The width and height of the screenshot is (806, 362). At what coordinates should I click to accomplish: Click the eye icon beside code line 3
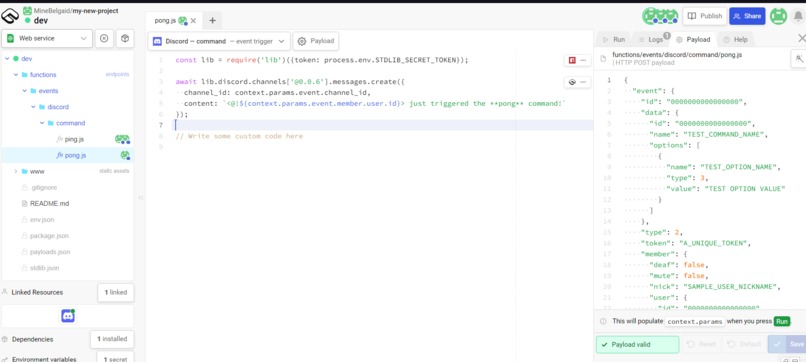pyautogui.click(x=572, y=82)
